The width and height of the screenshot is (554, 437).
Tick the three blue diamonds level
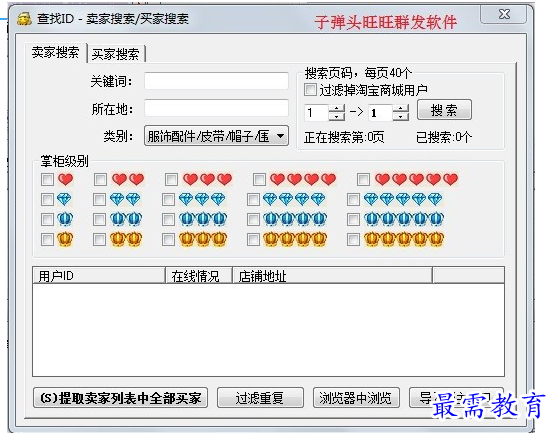(x=168, y=200)
